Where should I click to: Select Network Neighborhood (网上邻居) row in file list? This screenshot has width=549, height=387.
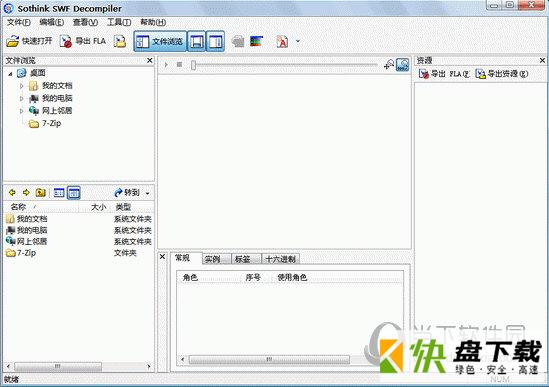[x=79, y=241]
